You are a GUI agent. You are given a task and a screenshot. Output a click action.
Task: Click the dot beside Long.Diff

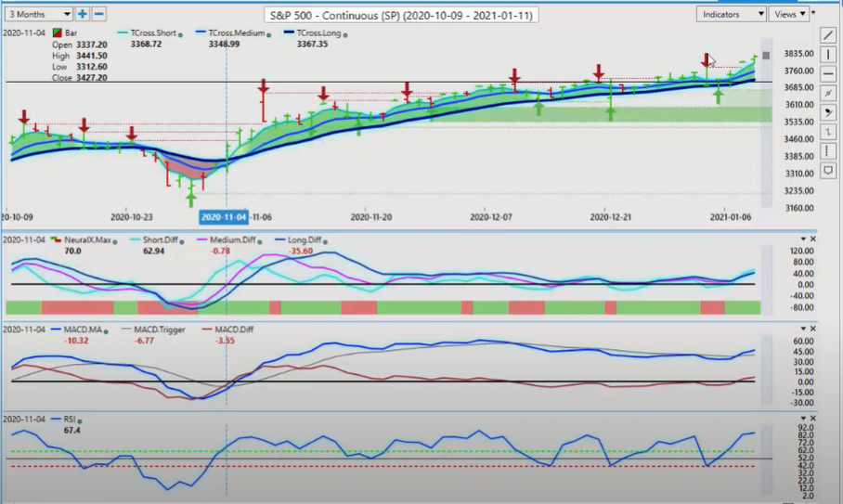pyautogui.click(x=325, y=242)
